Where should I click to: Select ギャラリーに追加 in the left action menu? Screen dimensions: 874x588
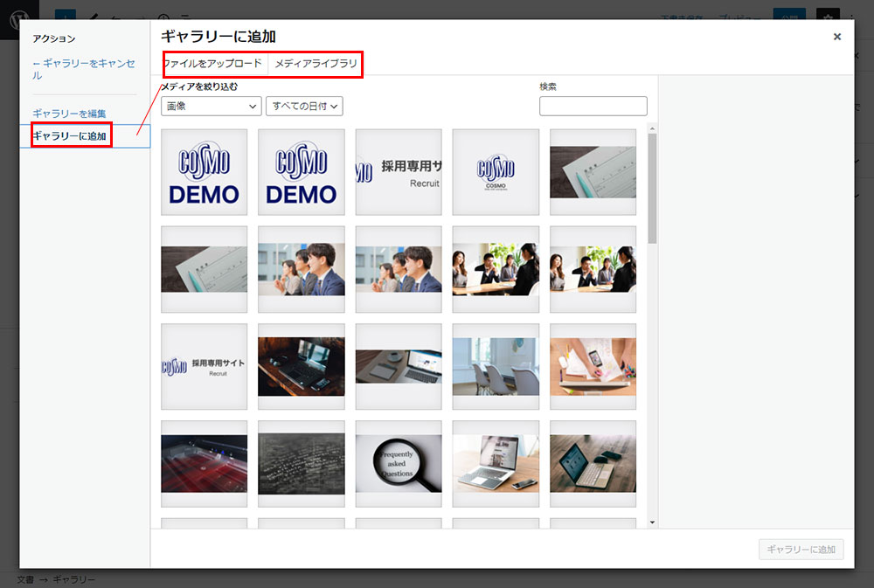70,135
